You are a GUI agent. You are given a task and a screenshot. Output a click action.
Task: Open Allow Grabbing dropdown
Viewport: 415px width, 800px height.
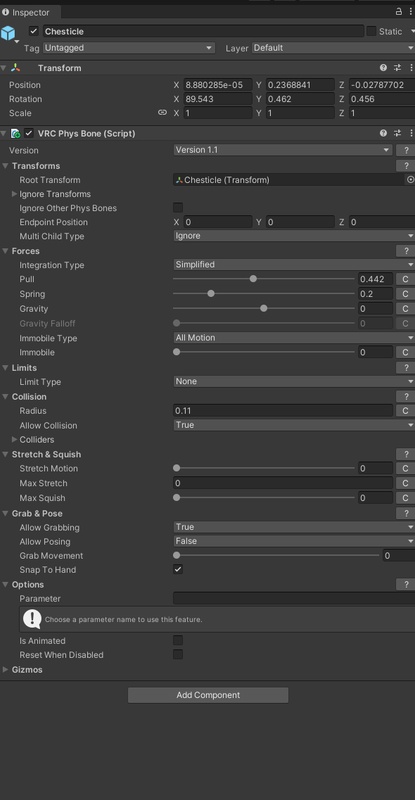(294, 527)
